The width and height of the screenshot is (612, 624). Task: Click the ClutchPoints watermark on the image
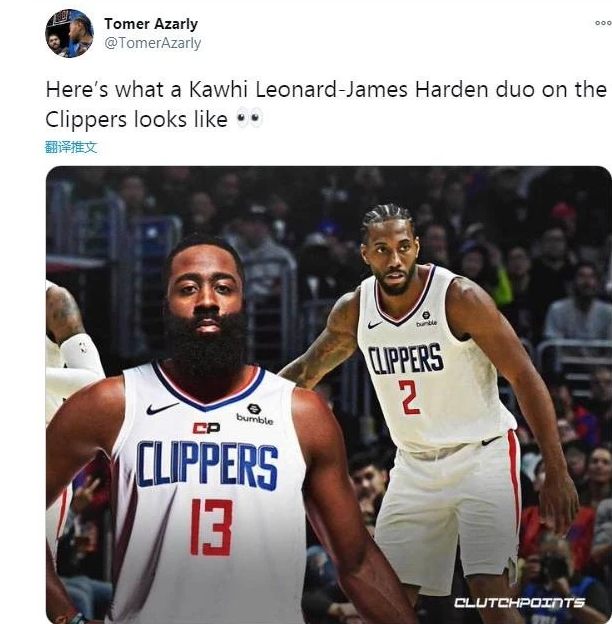pyautogui.click(x=519, y=603)
